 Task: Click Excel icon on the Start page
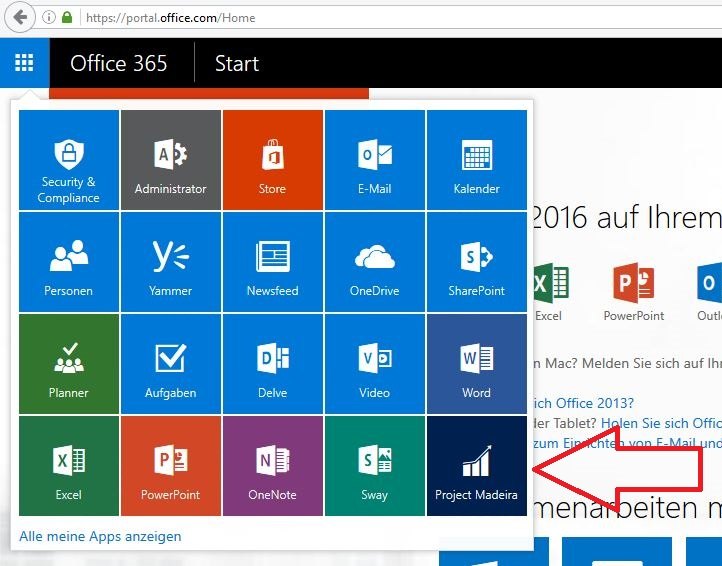551,283
